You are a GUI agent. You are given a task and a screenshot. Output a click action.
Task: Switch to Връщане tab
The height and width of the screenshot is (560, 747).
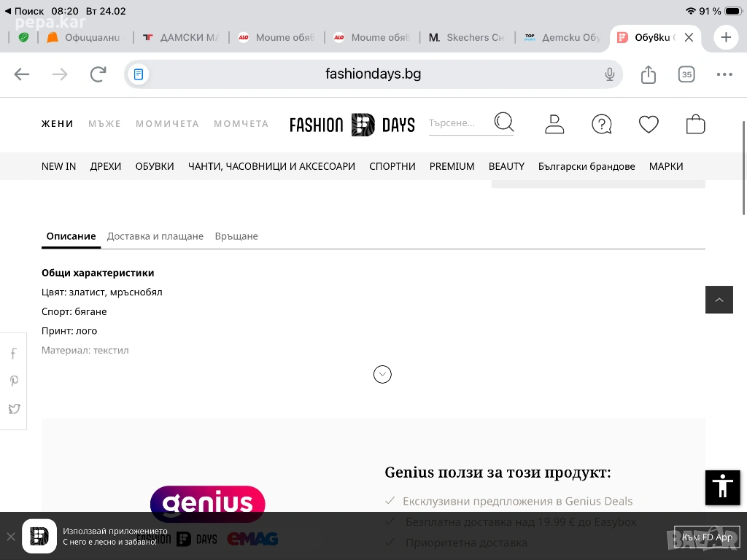click(236, 236)
